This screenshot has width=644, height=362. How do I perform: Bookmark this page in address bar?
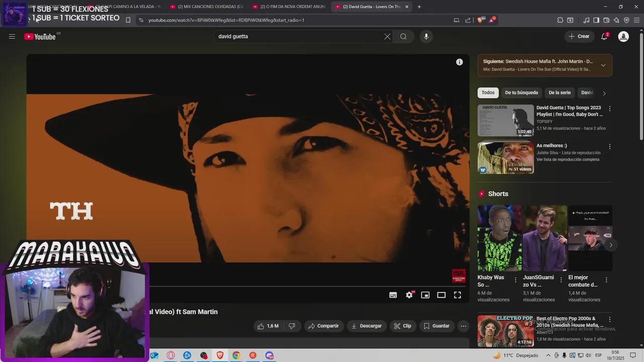128,20
